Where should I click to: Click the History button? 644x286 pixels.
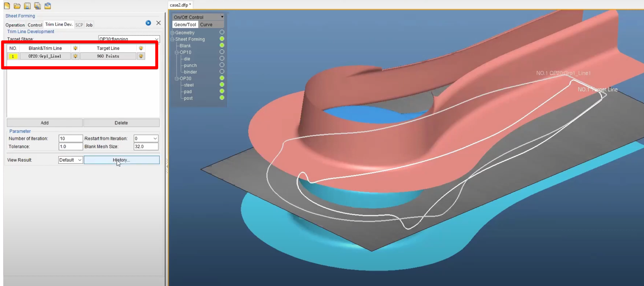(x=121, y=160)
